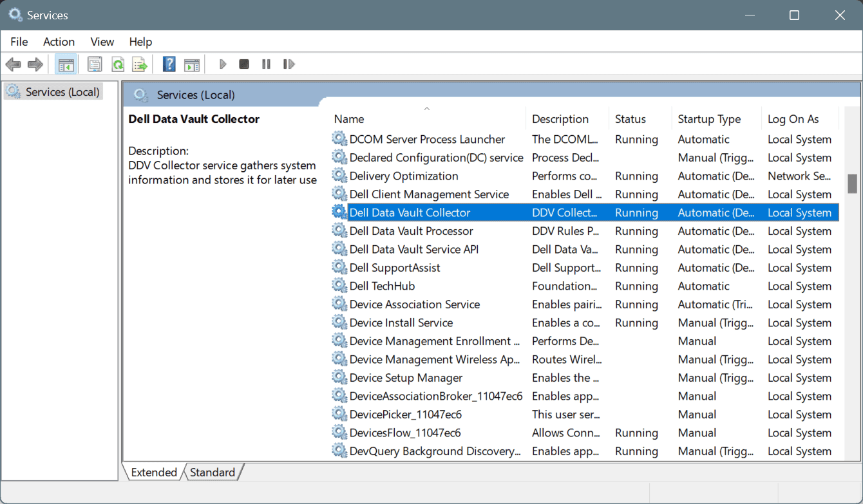Toggle the Show/Hide Console Tree icon
Image resolution: width=863 pixels, height=504 pixels.
(66, 64)
